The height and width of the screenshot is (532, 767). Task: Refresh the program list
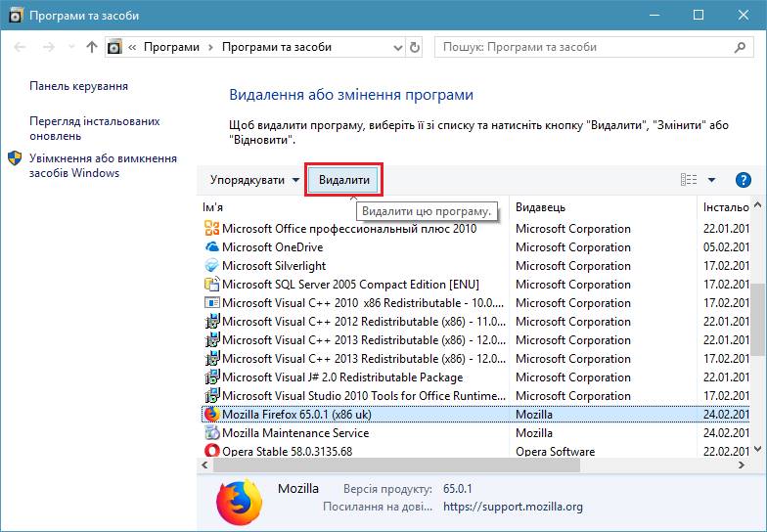click(x=415, y=47)
